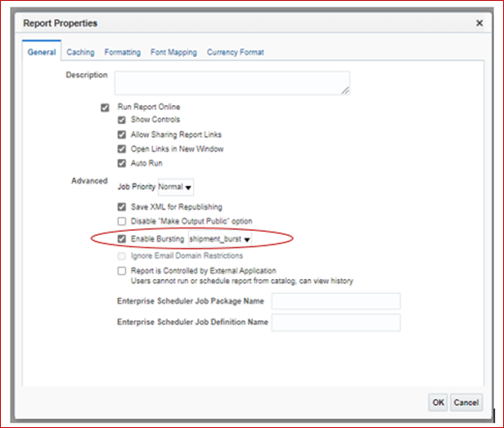Click inside the Description text area
This screenshot has height=428, width=504.
[x=232, y=83]
